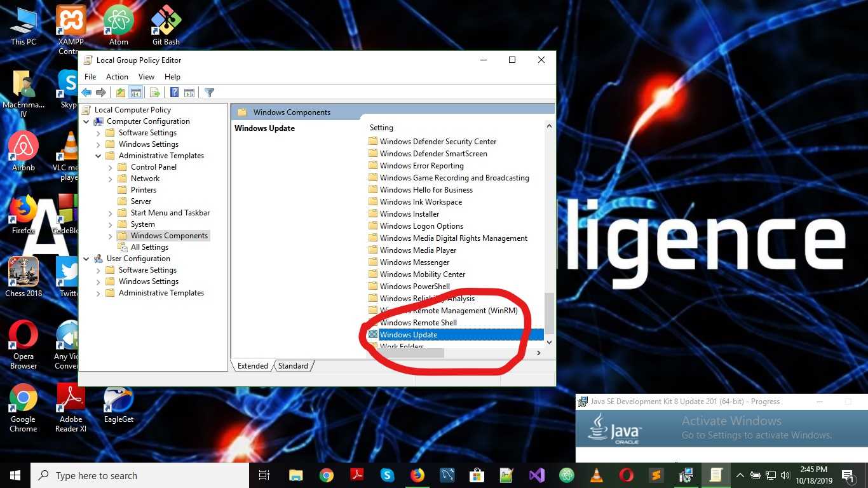Click the Setting column header
The image size is (868, 488).
click(x=381, y=128)
